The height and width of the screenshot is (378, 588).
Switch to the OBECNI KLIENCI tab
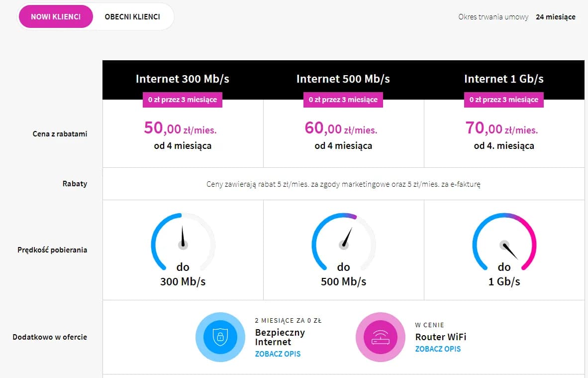click(132, 16)
